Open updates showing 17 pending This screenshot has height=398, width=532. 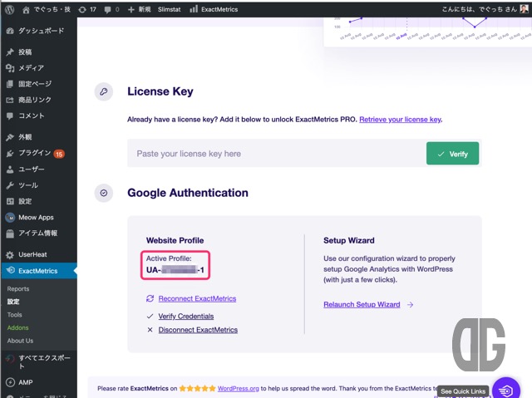[87, 9]
